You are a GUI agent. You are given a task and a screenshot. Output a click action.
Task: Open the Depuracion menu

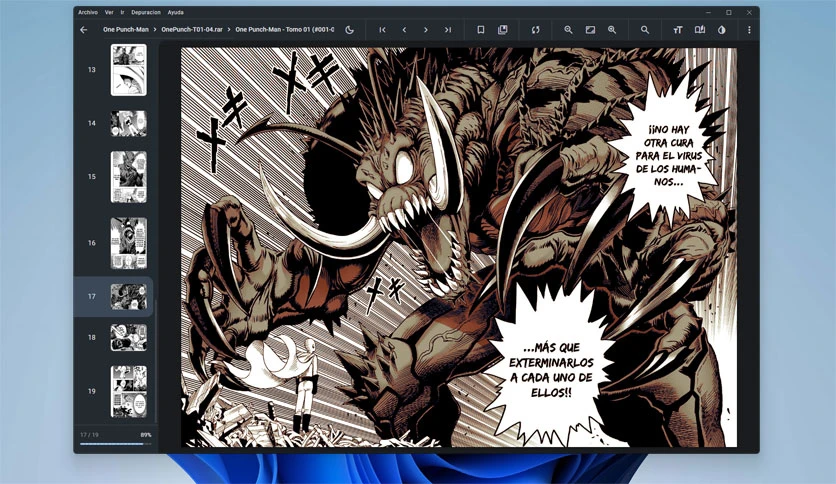(146, 12)
